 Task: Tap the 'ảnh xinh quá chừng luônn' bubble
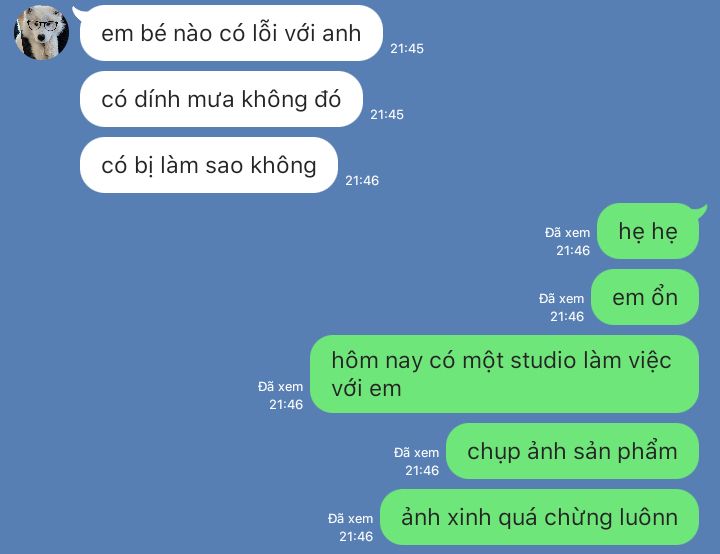pyautogui.click(x=540, y=517)
